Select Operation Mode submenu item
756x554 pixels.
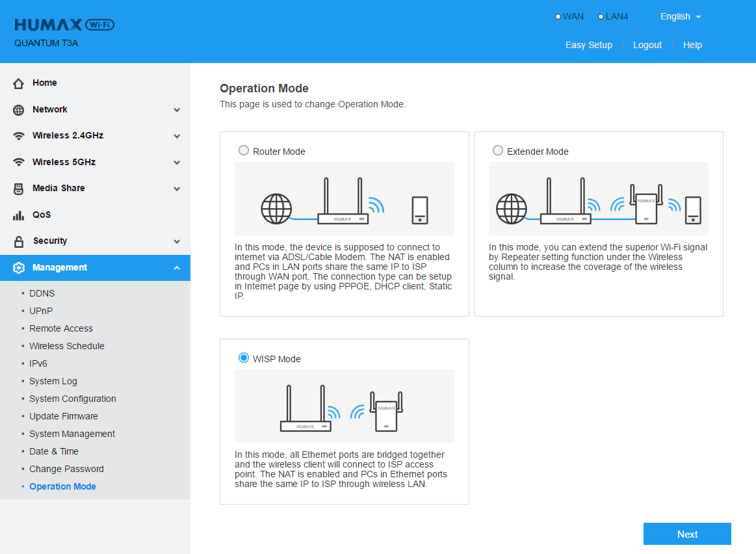62,486
